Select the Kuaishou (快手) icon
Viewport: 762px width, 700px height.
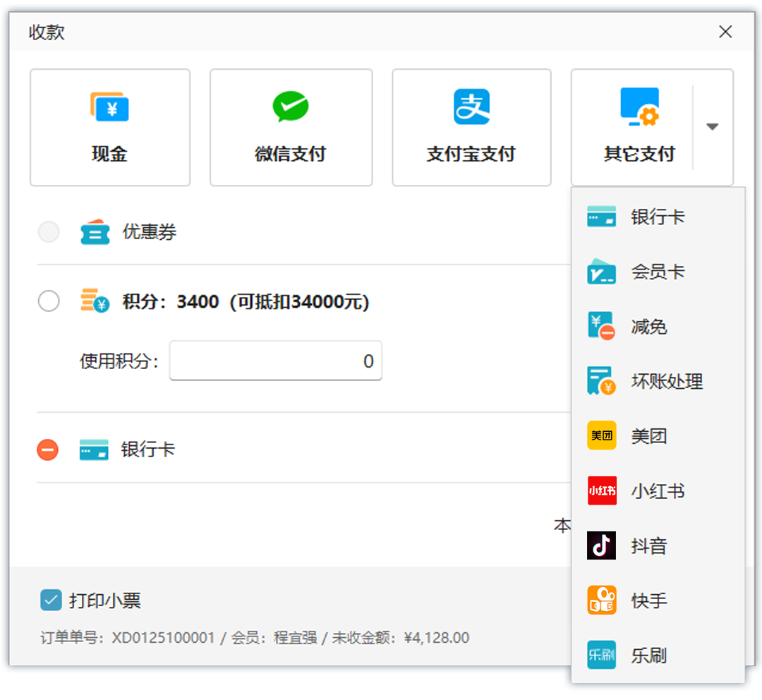click(x=601, y=601)
